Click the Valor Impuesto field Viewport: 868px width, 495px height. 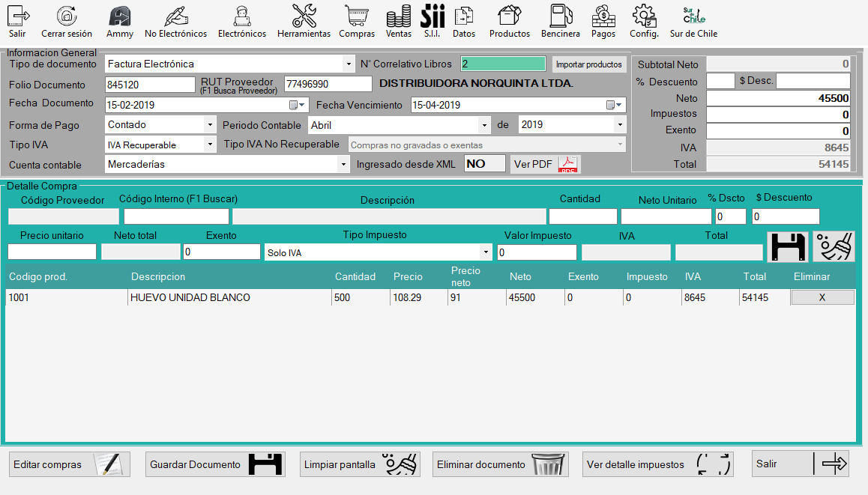pyautogui.click(x=537, y=252)
